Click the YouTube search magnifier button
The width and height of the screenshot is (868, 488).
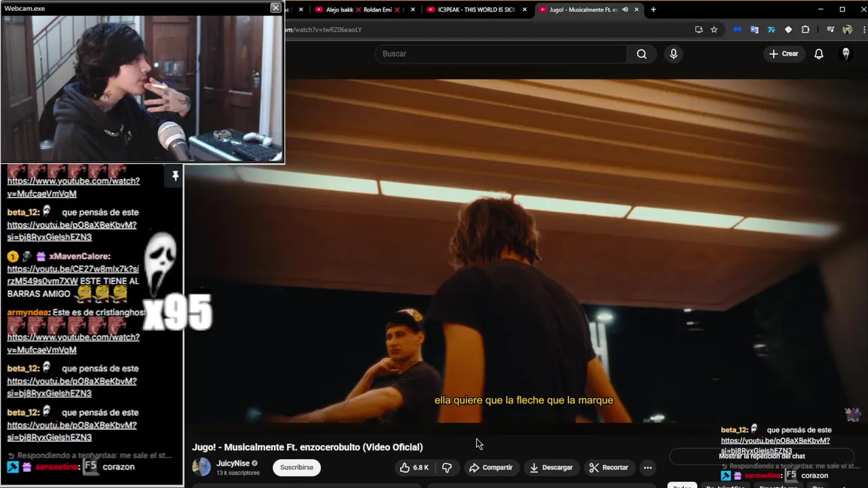coord(642,54)
